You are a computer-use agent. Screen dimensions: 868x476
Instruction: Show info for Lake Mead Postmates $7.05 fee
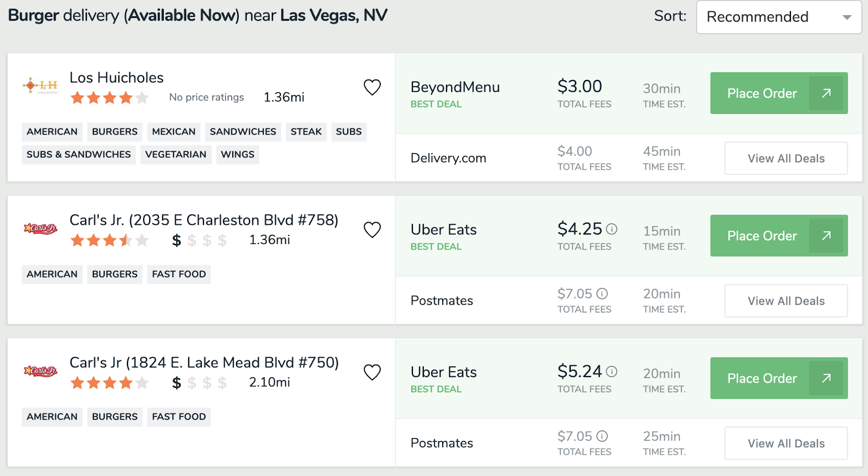click(602, 436)
